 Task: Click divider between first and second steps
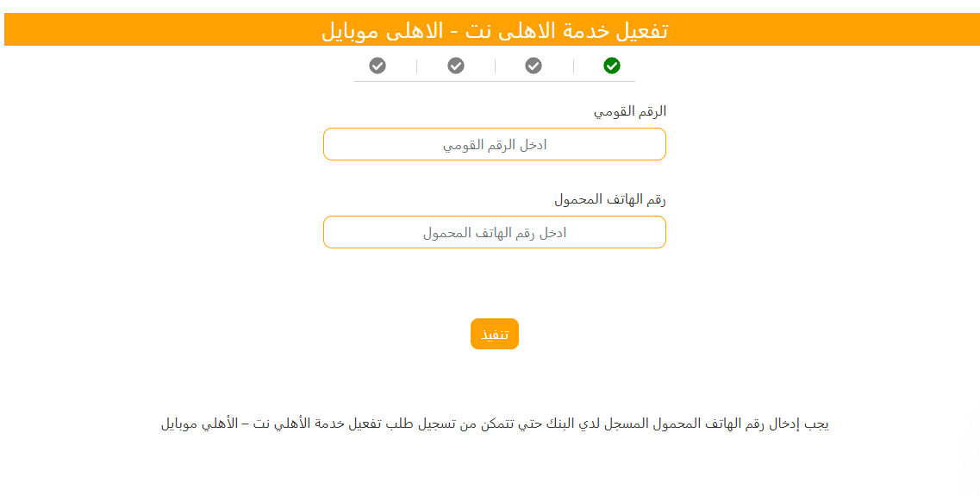point(573,66)
